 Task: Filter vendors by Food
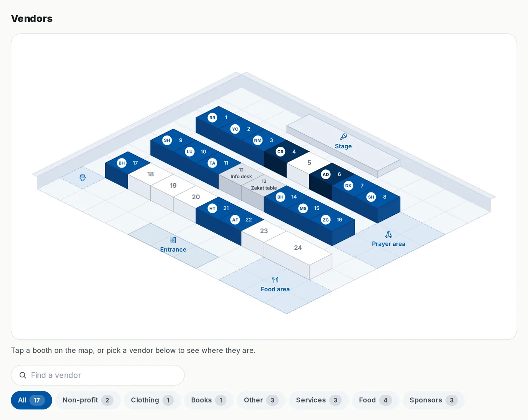pos(376,400)
